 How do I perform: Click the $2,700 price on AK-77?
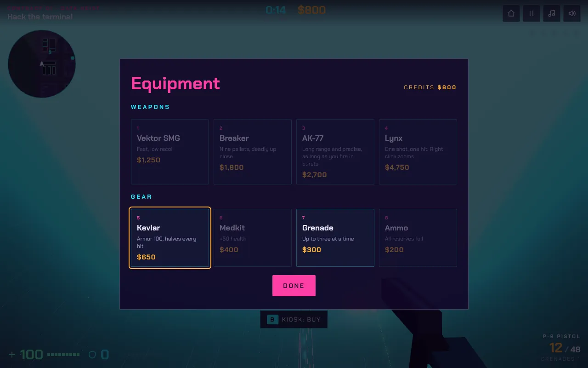click(x=315, y=175)
